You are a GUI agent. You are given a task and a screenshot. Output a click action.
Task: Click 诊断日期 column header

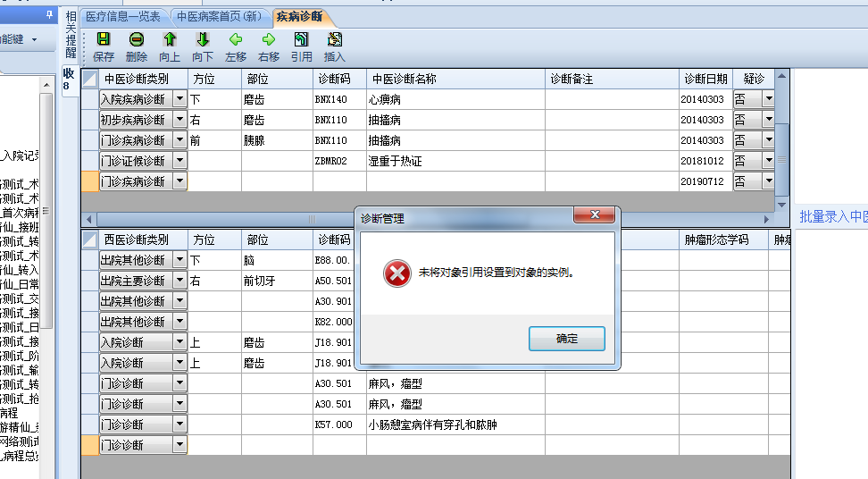tap(705, 79)
